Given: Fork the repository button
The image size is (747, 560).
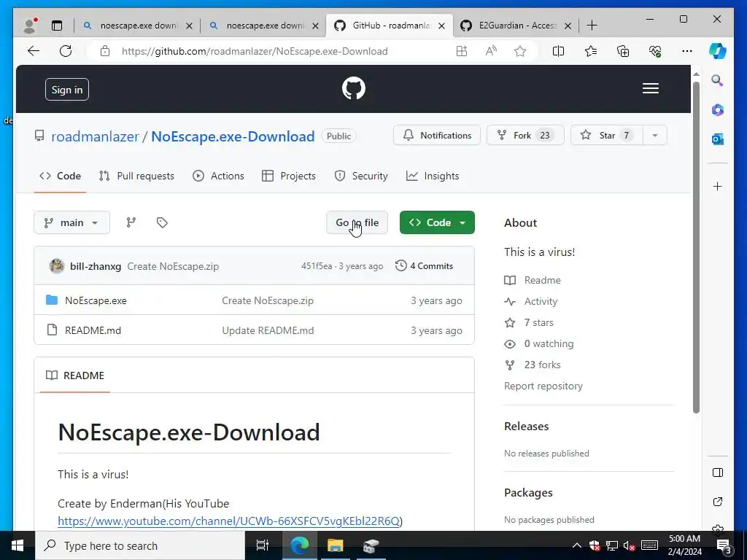Looking at the screenshot, I should click(525, 135).
